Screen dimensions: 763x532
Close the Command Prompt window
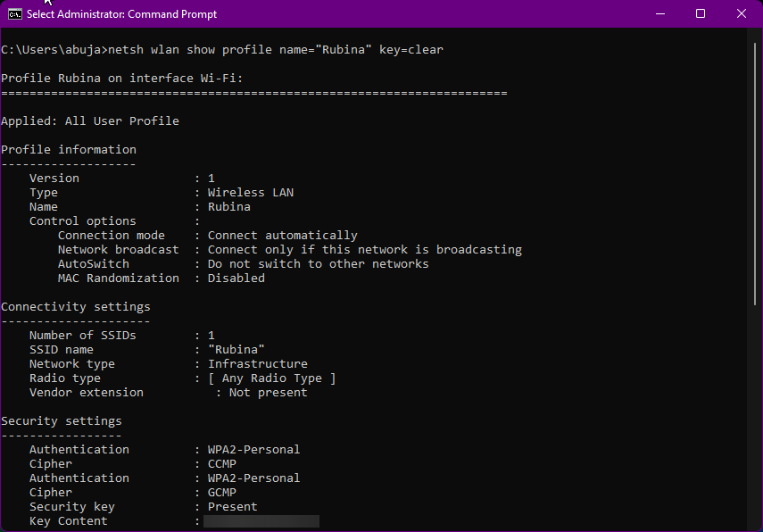pyautogui.click(x=742, y=14)
